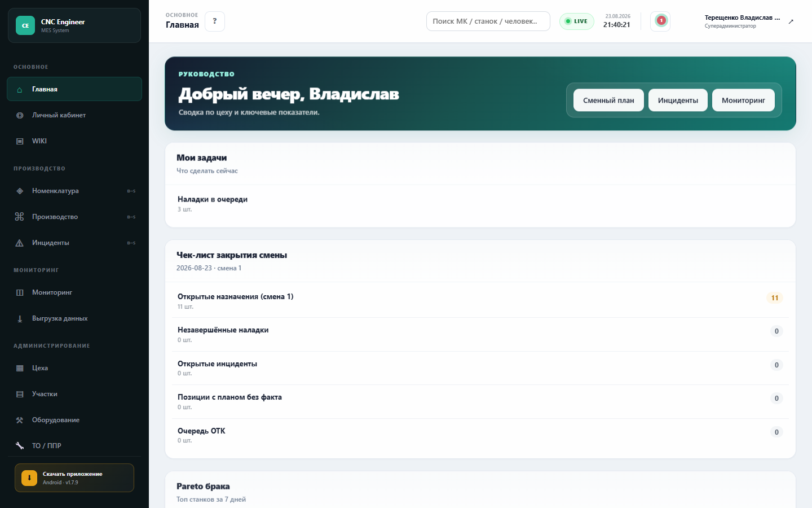812x508 pixels.
Task: Click Позиции с планом без факта row
Action: pyautogui.click(x=480, y=402)
